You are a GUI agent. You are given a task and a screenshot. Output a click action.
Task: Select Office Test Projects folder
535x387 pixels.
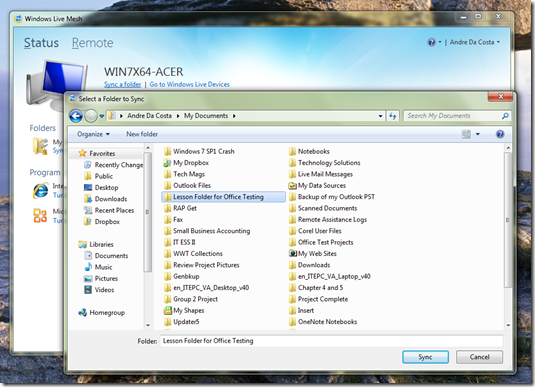(321, 242)
